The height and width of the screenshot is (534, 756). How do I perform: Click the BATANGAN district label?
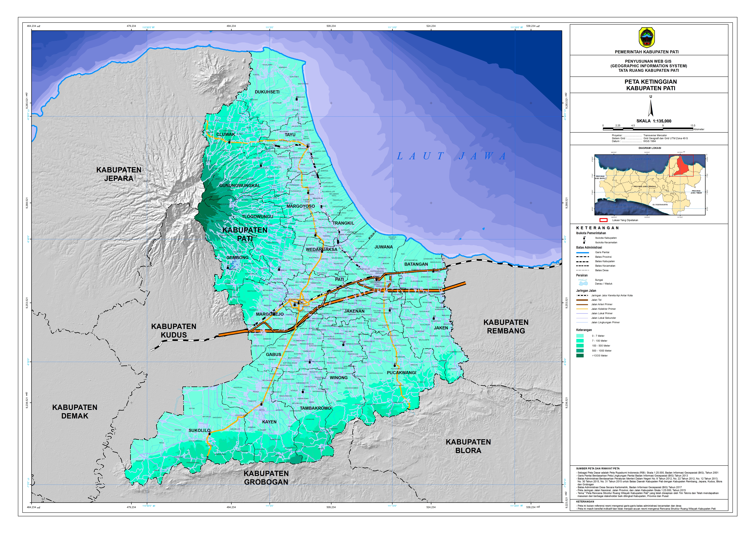click(x=416, y=264)
